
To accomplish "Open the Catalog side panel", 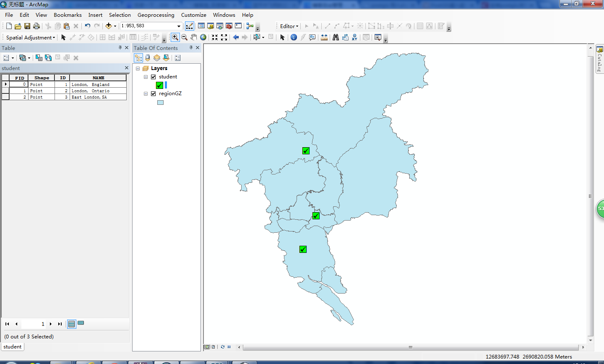I will [600, 59].
